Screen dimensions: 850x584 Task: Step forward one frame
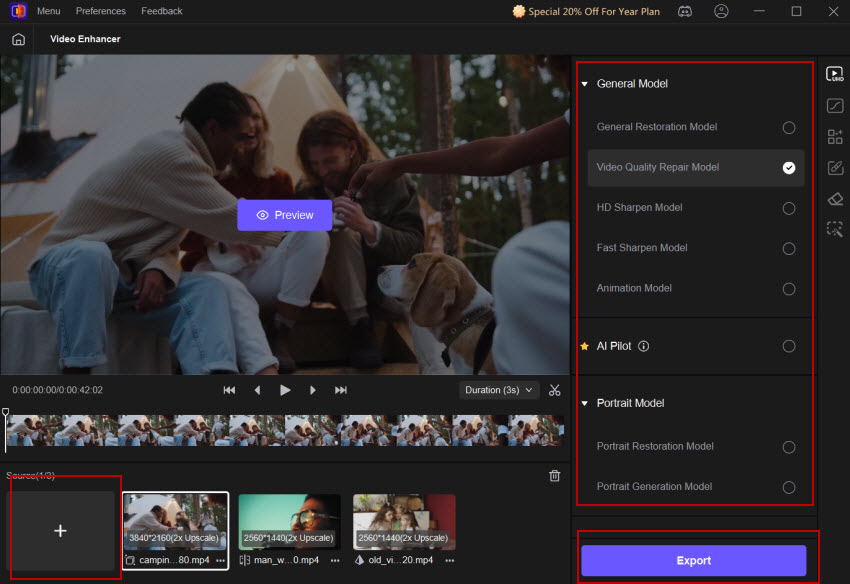pyautogui.click(x=313, y=390)
